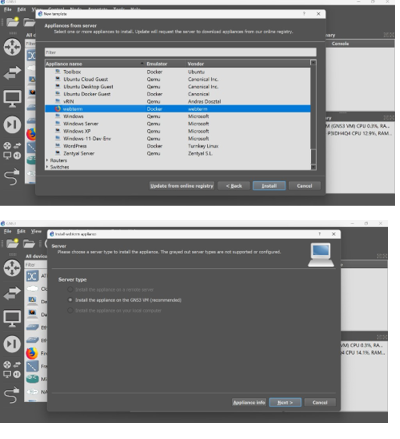Expand the Routers category in appliance tree
Image resolution: width=400 pixels, height=439 pixels.
click(47, 160)
